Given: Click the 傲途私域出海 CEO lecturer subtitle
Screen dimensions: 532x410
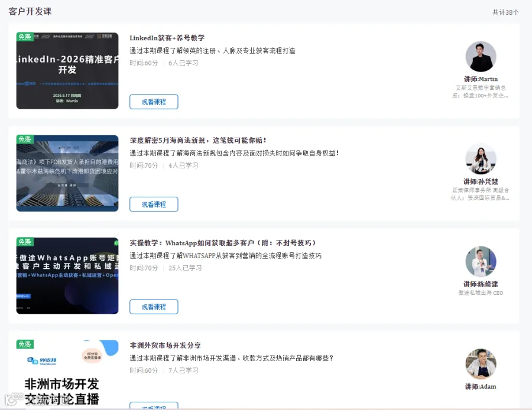Looking at the screenshot, I should point(481,292).
